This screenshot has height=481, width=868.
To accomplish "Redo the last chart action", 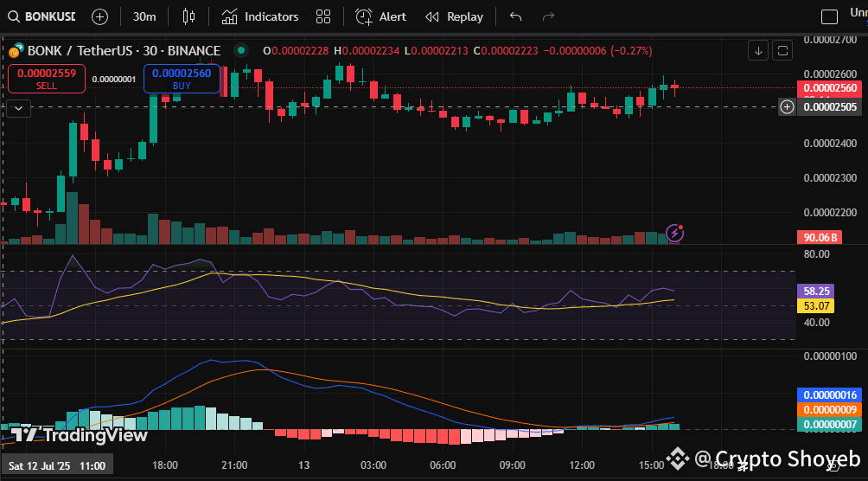I will (547, 16).
